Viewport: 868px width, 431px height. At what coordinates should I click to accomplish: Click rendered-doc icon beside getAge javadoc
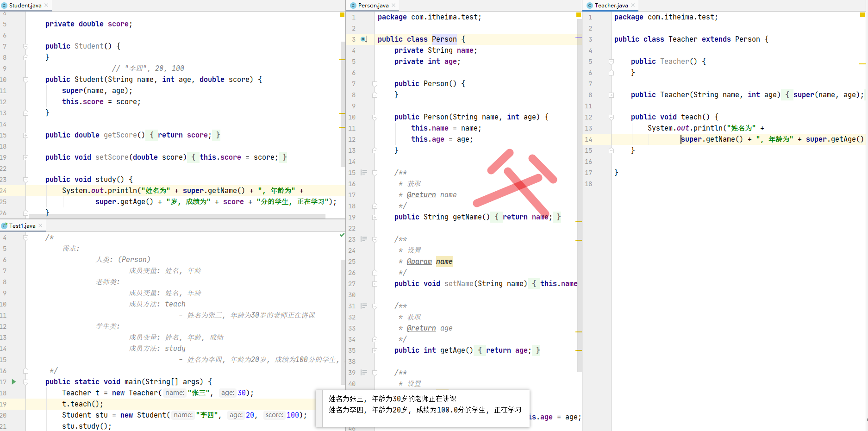363,306
